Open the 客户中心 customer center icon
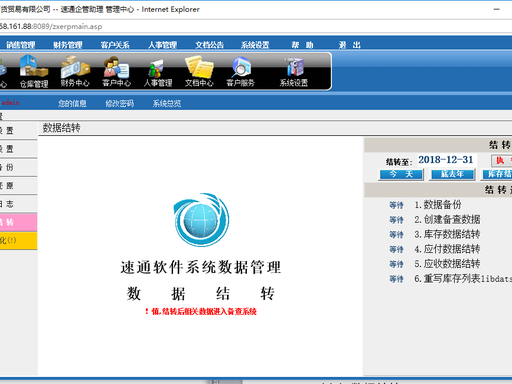Viewport: 512px width, 384px height. [x=116, y=71]
